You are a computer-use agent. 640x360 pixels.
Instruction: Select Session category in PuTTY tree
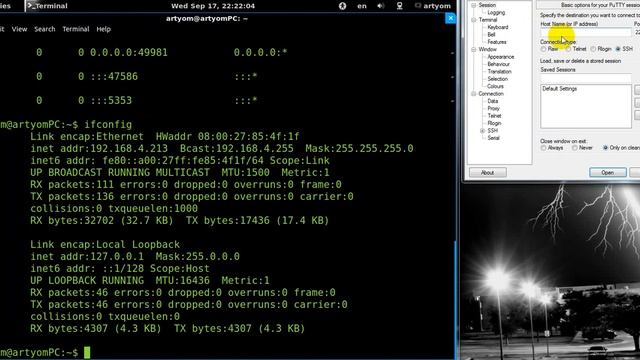tap(487, 5)
